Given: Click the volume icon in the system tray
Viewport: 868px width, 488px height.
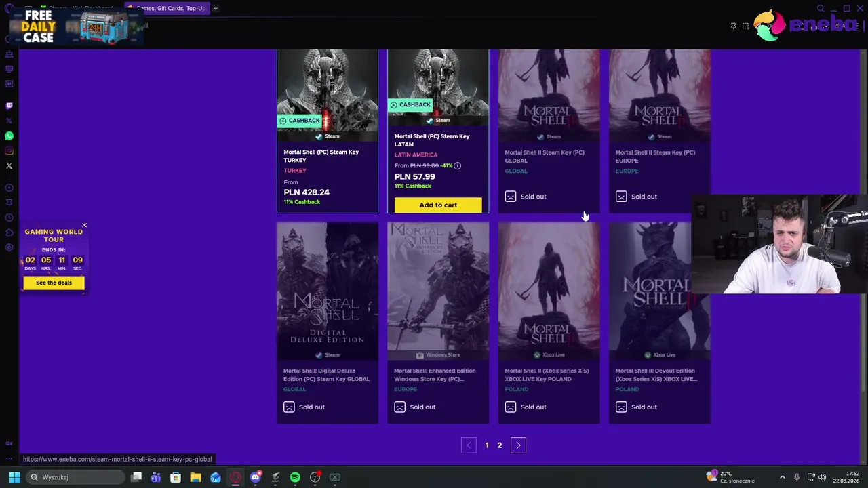Looking at the screenshot, I should (x=822, y=477).
